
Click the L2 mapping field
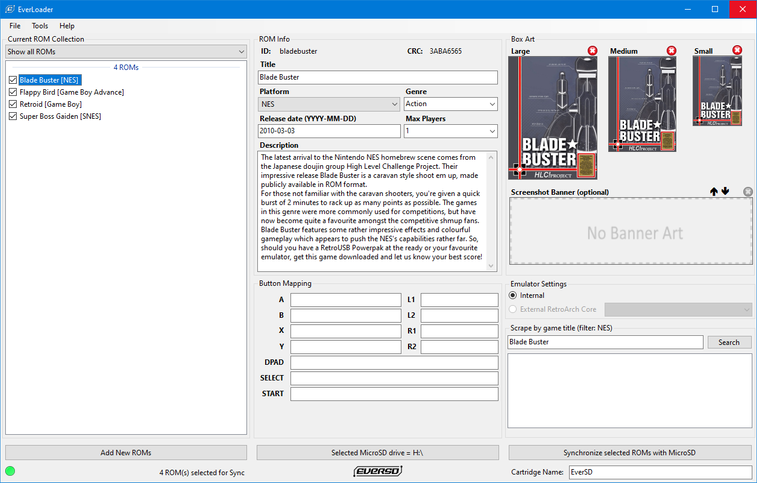point(460,315)
